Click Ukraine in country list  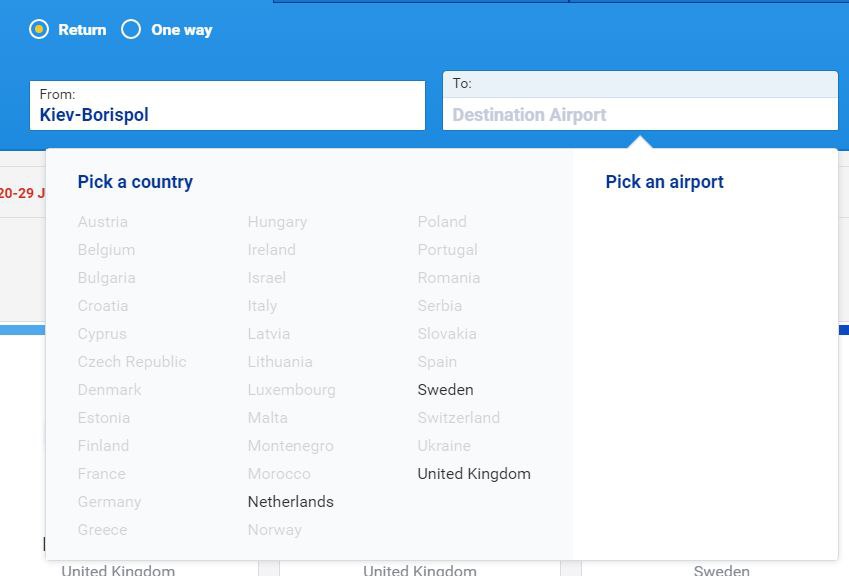click(x=444, y=446)
